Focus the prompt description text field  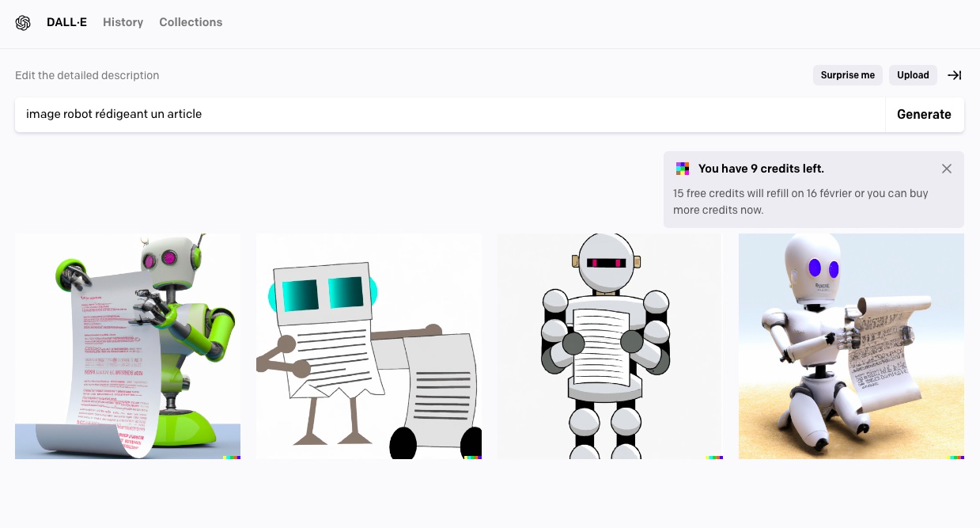(450, 115)
